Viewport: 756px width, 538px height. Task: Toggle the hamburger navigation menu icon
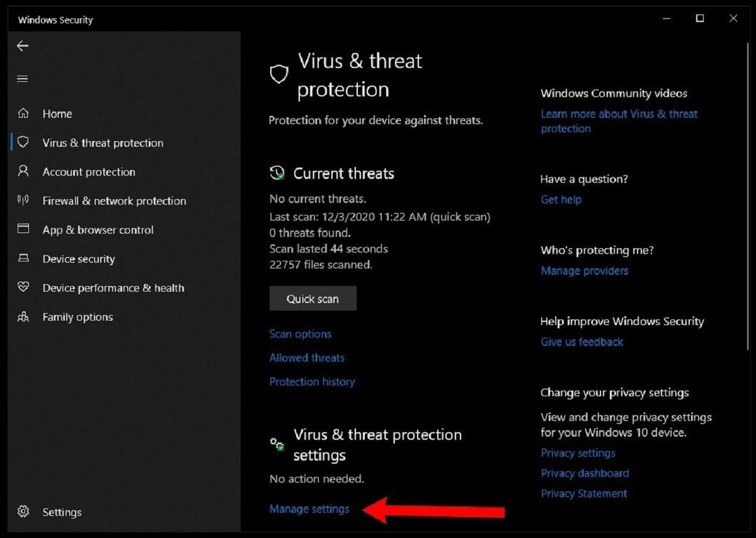[x=23, y=79]
